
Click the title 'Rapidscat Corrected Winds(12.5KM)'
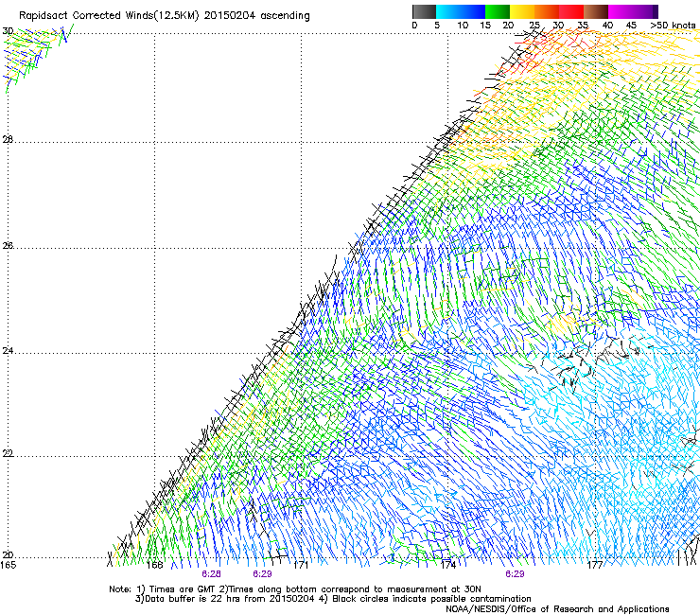click(109, 16)
